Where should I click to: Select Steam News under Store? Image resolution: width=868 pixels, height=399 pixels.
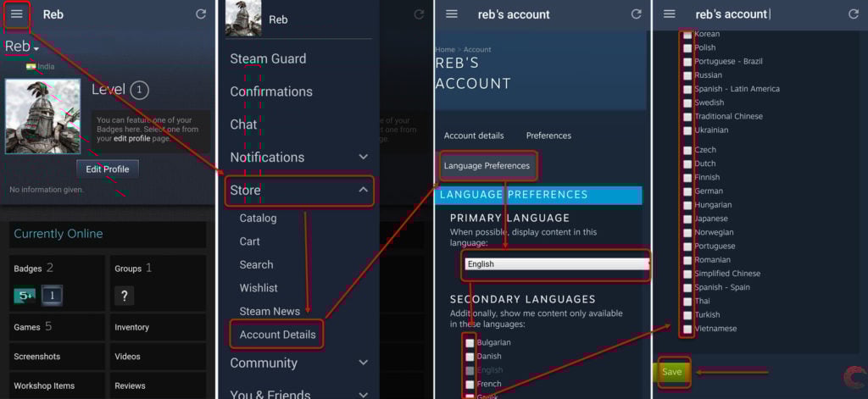coord(270,311)
